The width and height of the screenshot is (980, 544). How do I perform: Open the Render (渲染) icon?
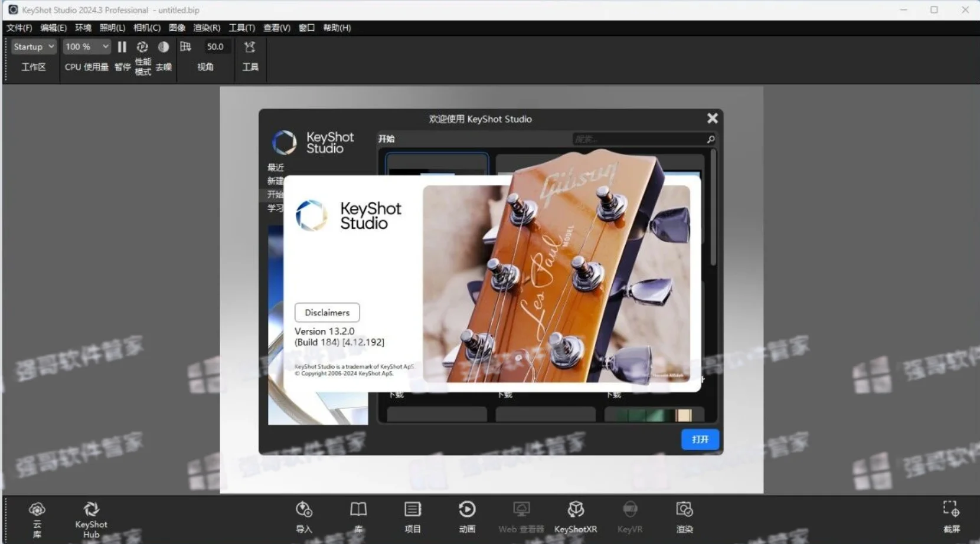pyautogui.click(x=684, y=509)
